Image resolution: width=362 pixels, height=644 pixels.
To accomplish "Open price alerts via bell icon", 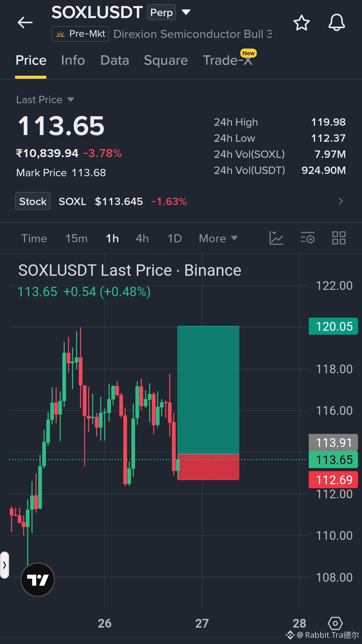I will 337,23.
